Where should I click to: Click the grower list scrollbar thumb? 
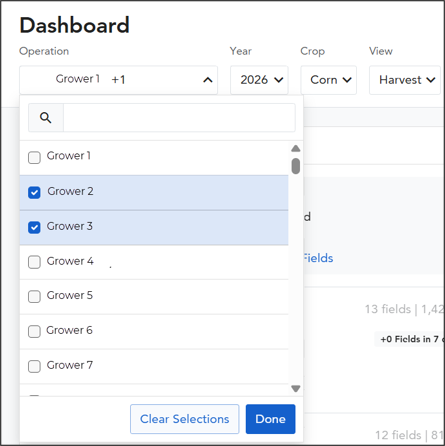point(296,166)
